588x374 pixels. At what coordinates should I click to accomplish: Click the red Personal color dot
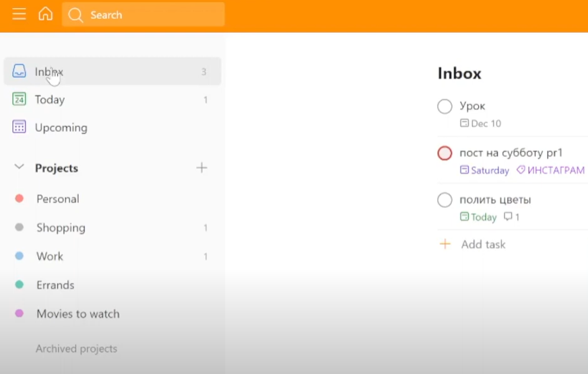[19, 198]
